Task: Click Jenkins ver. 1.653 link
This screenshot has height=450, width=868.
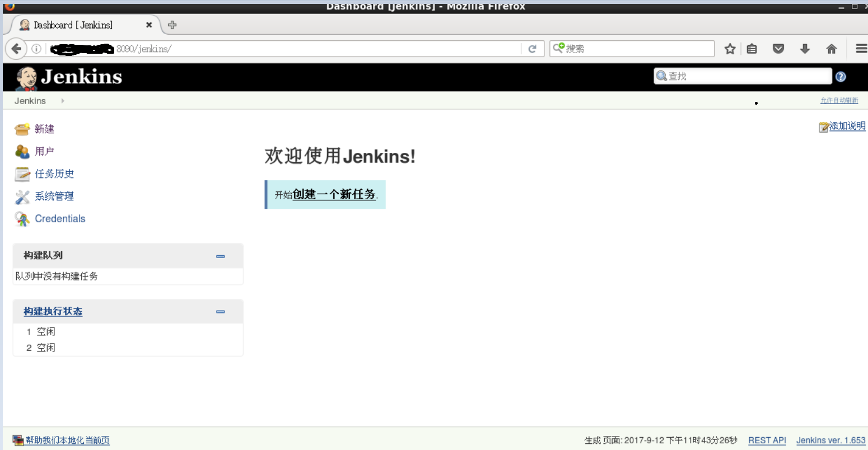Action: coord(831,440)
